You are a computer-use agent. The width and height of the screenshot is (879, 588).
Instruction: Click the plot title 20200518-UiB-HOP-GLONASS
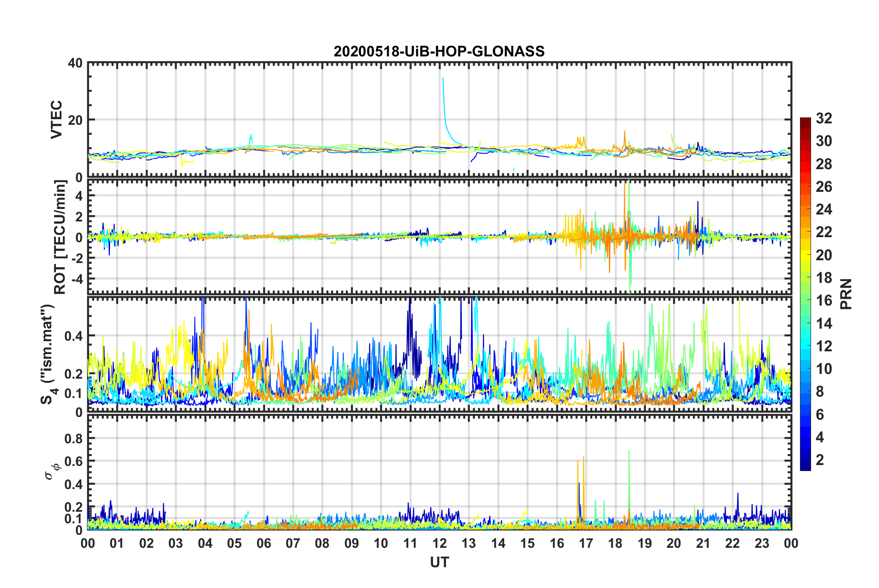(x=439, y=51)
